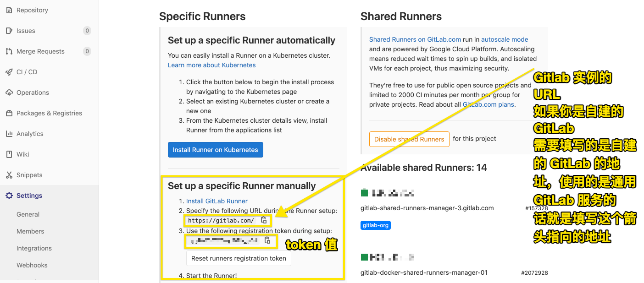Open the Install GitLab Runner link
The width and height of the screenshot is (644, 283).
[217, 201]
